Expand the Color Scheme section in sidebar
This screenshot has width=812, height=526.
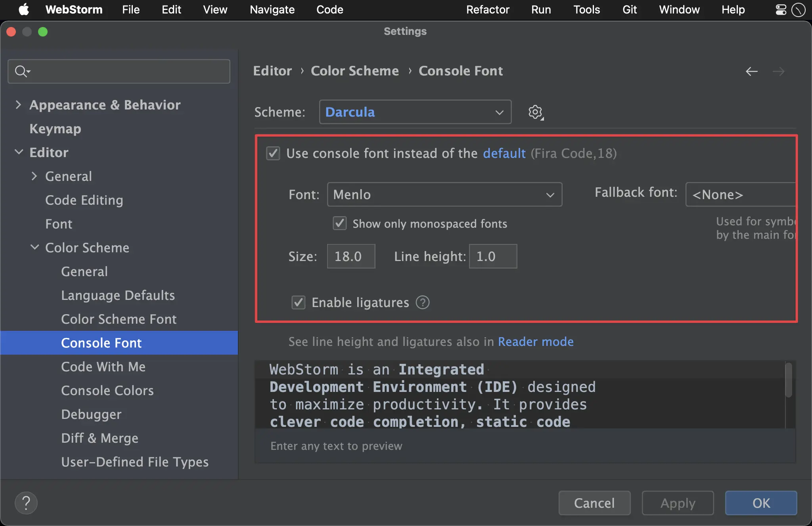tap(34, 247)
